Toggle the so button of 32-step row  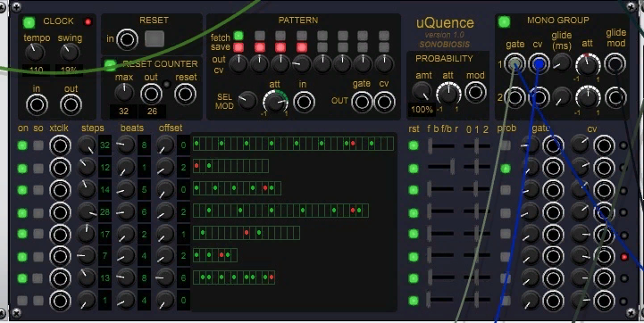38,145
